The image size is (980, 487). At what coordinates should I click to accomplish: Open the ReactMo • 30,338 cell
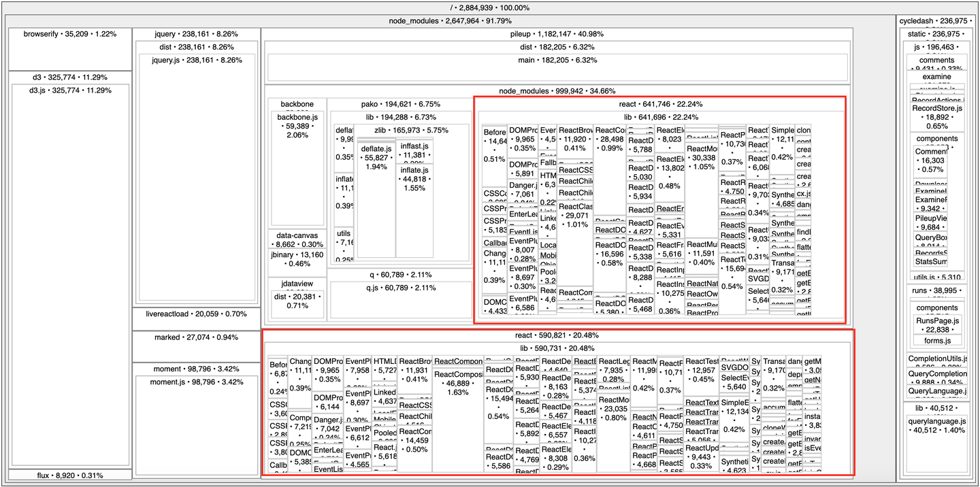coord(701,190)
